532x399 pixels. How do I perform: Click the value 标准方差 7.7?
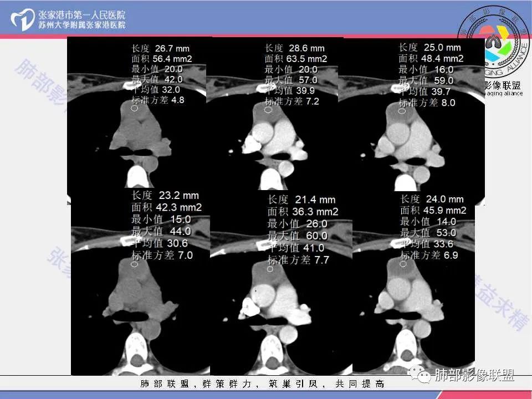[x=299, y=260]
